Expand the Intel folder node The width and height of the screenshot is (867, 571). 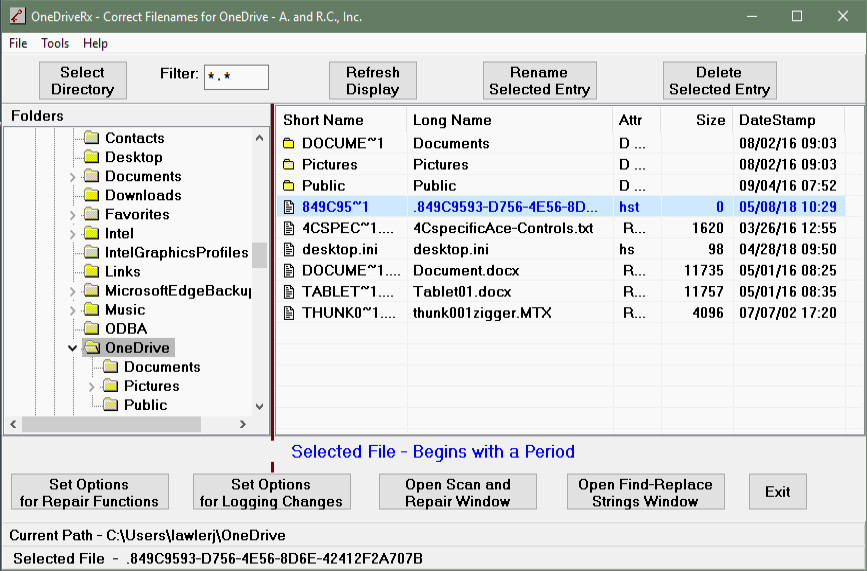(72, 234)
